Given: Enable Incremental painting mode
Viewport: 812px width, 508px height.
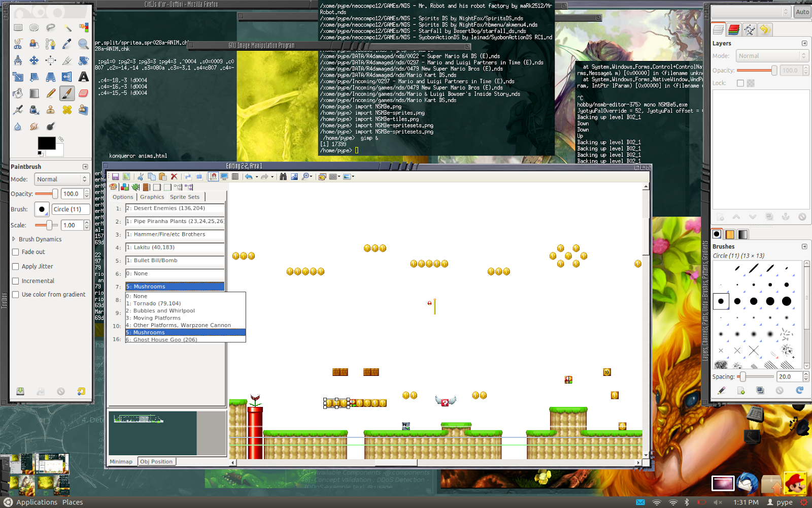Looking at the screenshot, I should [16, 280].
